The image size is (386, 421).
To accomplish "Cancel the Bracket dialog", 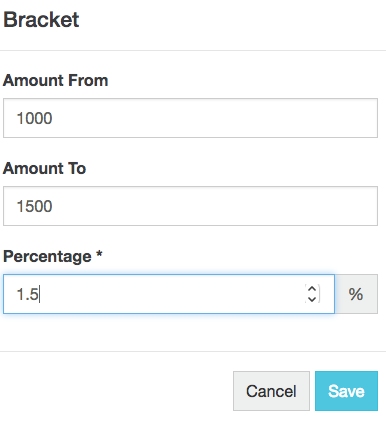I will pos(271,391).
